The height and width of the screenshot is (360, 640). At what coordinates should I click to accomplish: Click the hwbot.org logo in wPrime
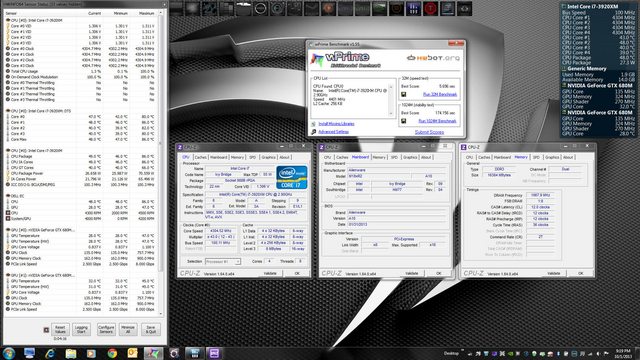pos(433,58)
